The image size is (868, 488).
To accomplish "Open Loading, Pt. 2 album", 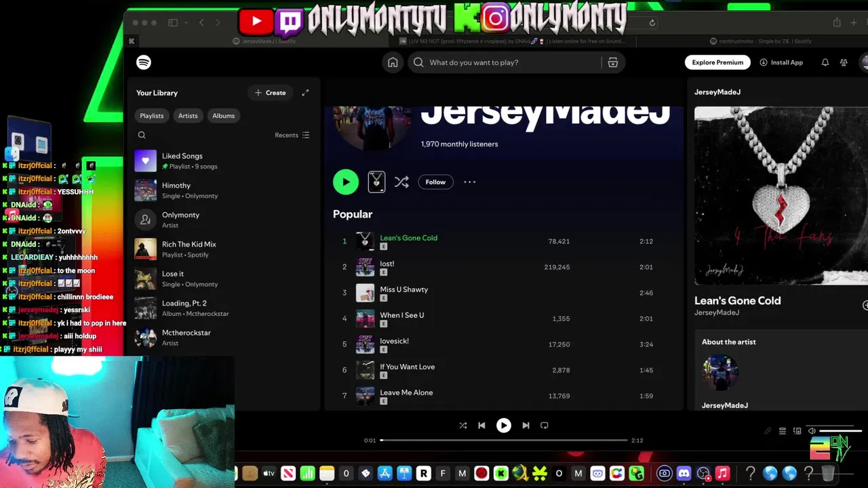I will (222, 308).
